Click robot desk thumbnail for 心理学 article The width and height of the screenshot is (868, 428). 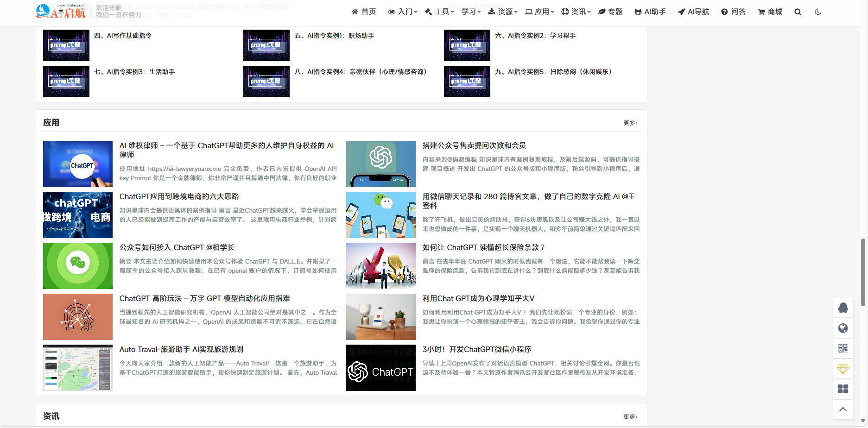[381, 317]
